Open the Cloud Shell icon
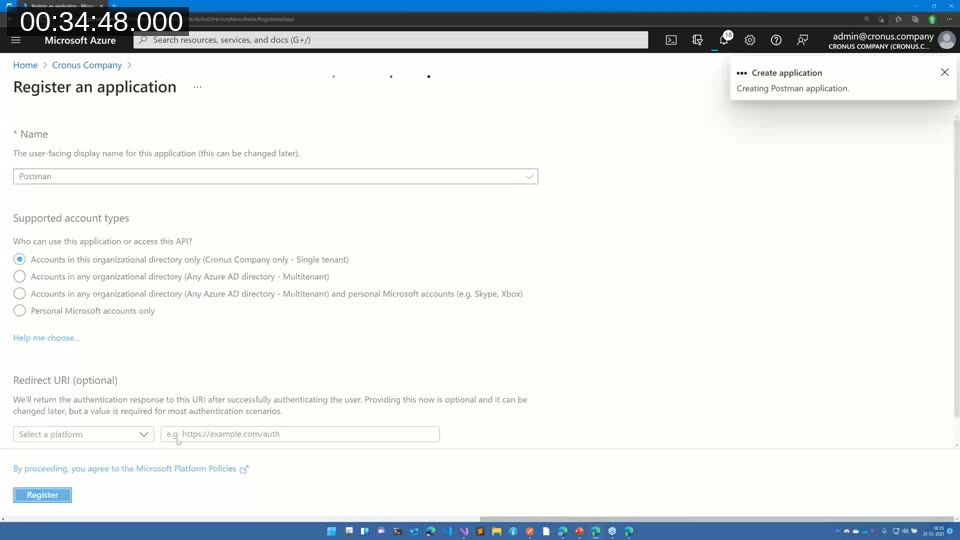Viewport: 960px width, 540px height. click(671, 40)
